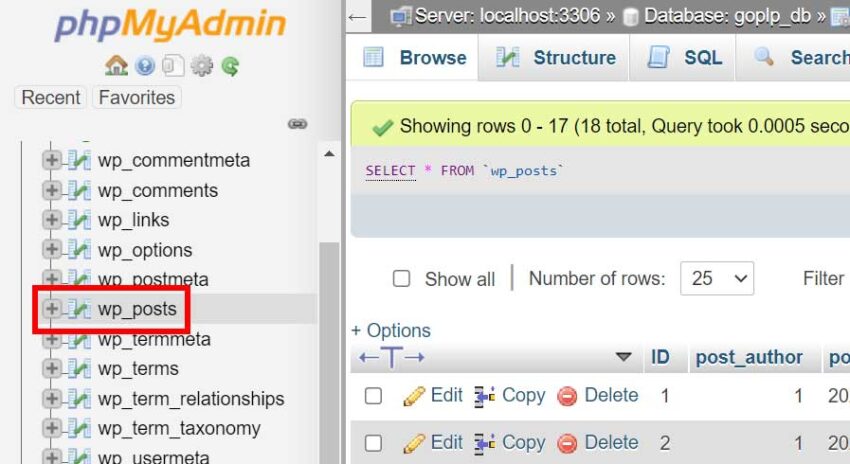Viewport: 850px width, 464px height.
Task: Click the collapse panel left arrow
Action: [357, 17]
